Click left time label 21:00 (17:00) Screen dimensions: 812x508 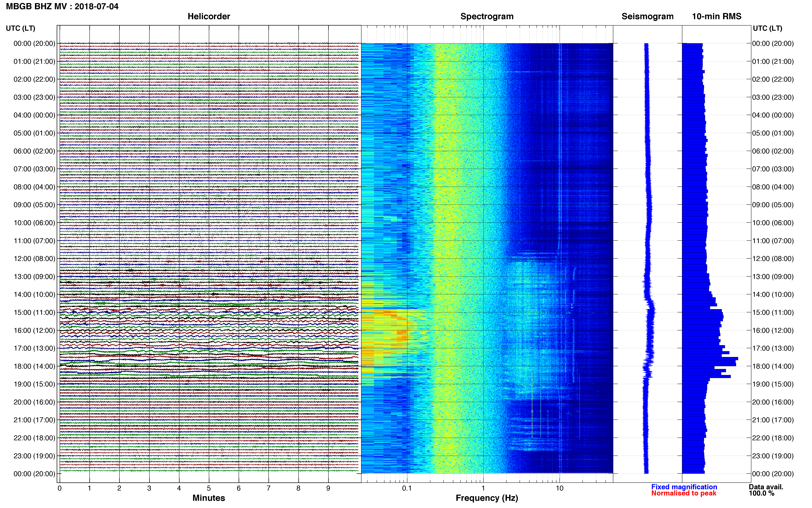(x=34, y=420)
